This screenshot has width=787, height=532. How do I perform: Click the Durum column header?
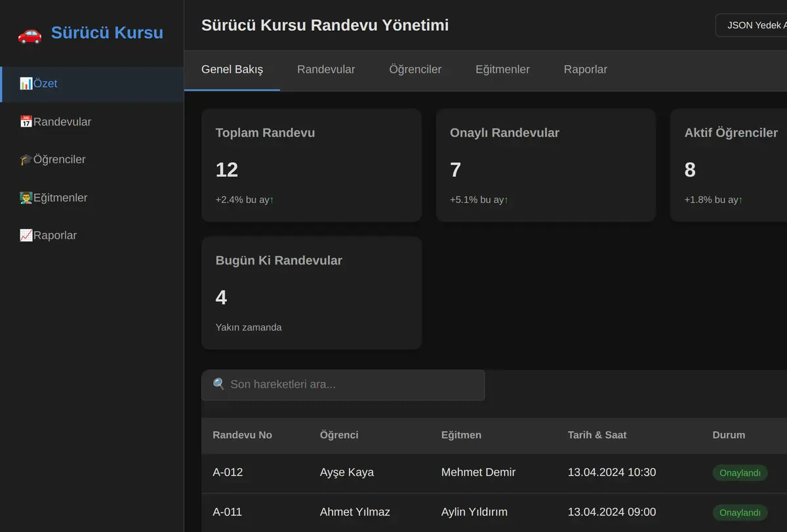729,436
